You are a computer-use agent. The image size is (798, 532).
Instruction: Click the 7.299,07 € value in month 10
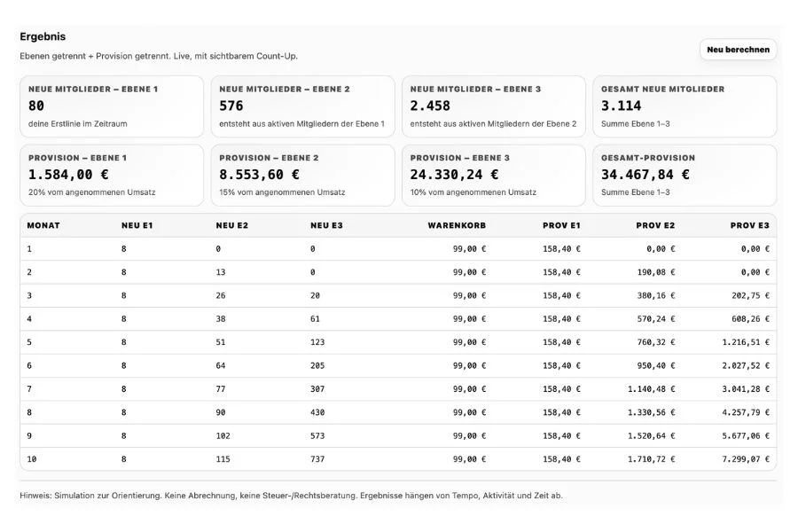(x=746, y=459)
